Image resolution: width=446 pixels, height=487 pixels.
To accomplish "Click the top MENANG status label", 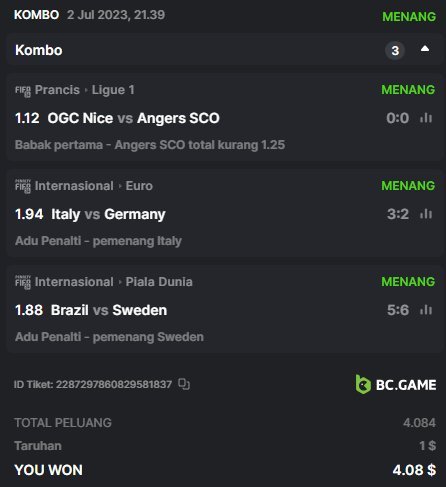I will [x=409, y=16].
